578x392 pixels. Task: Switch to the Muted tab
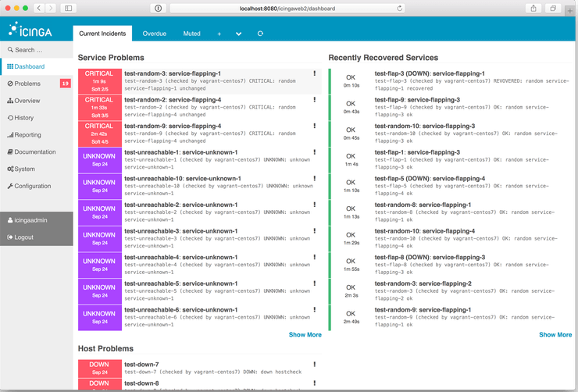coord(191,34)
